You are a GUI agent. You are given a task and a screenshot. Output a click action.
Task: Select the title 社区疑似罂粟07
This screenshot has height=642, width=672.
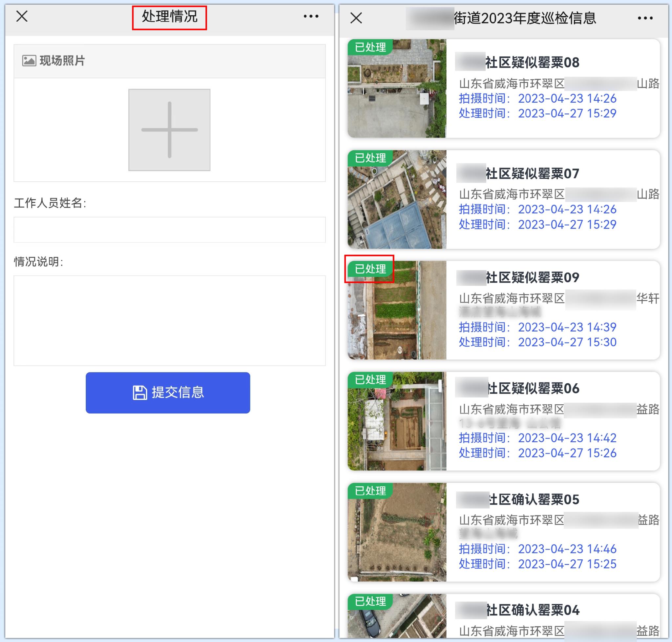coord(532,173)
